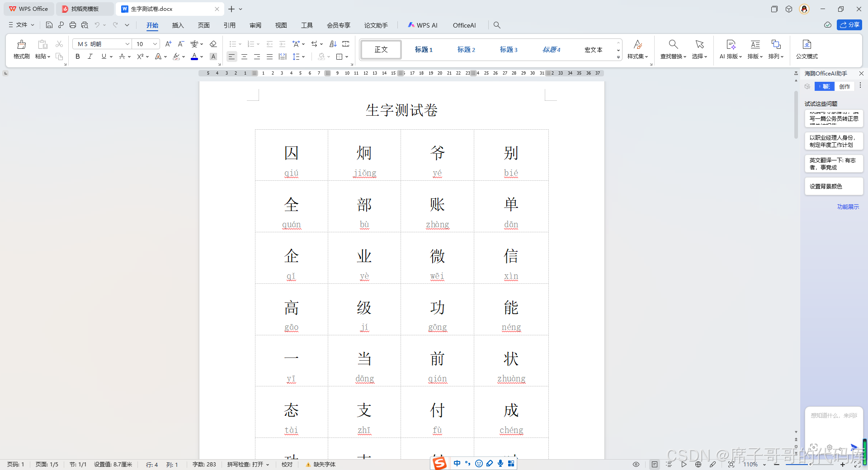
Task: Click the highlight color swatch icon
Action: (x=176, y=56)
